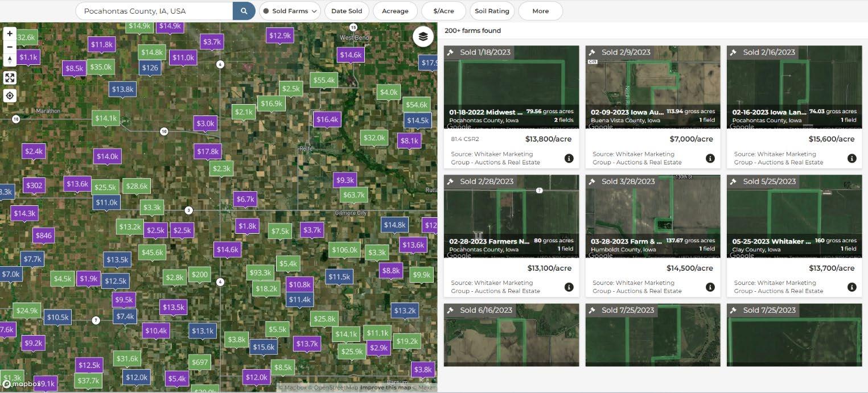Select the $45.6k map price marker

point(153,252)
